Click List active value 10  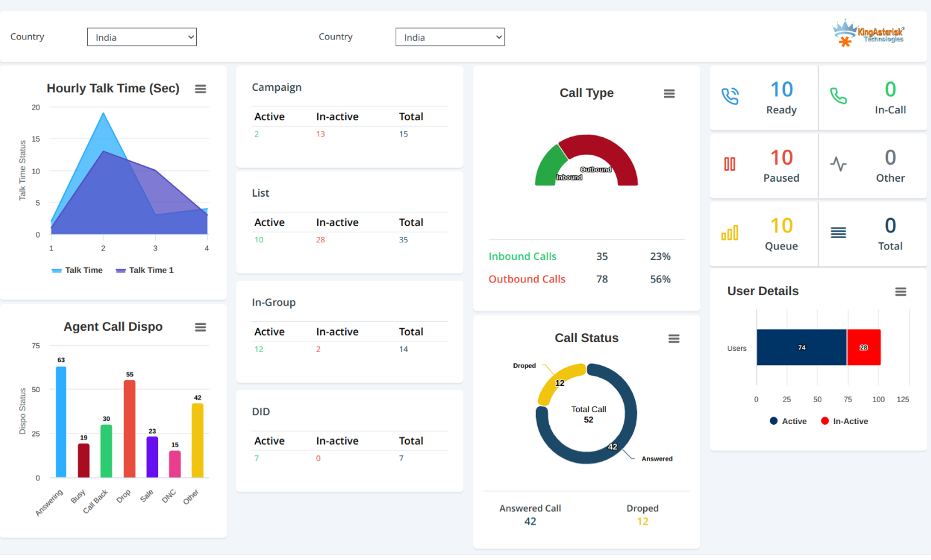point(258,240)
